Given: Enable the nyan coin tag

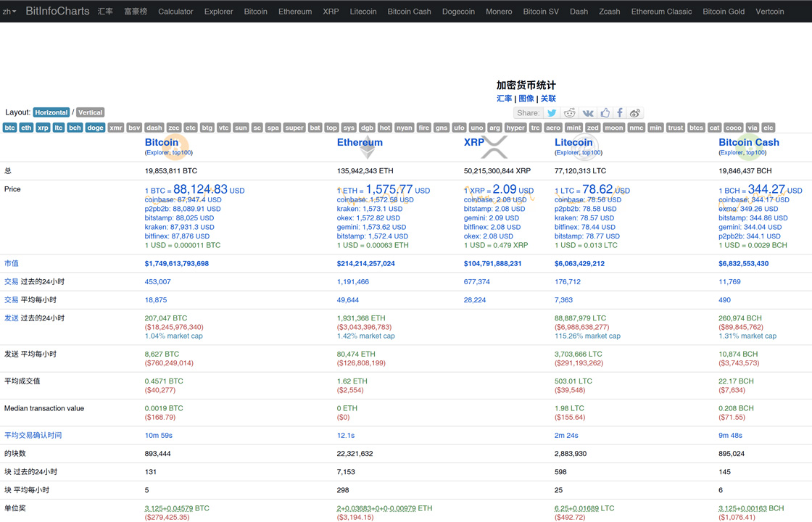Looking at the screenshot, I should pos(405,128).
